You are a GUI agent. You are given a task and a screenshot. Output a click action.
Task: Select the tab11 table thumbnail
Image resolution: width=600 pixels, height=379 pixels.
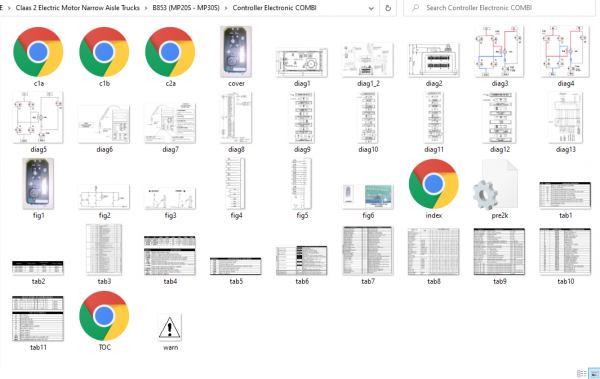click(x=38, y=319)
